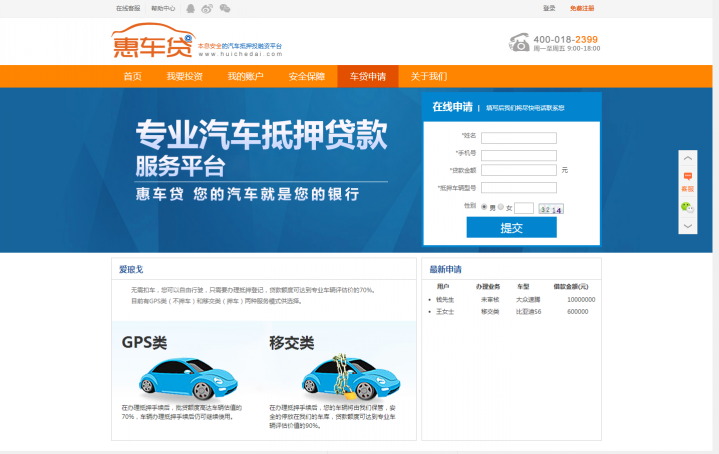Click the 400-018-2399 phone number
Image resolution: width=719 pixels, height=454 pixels.
(x=565, y=39)
